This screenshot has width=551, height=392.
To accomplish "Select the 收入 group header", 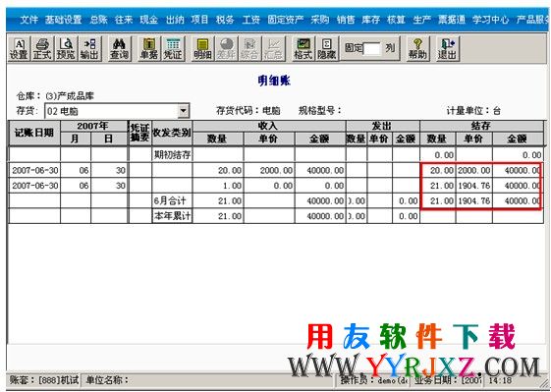I will 269,126.
